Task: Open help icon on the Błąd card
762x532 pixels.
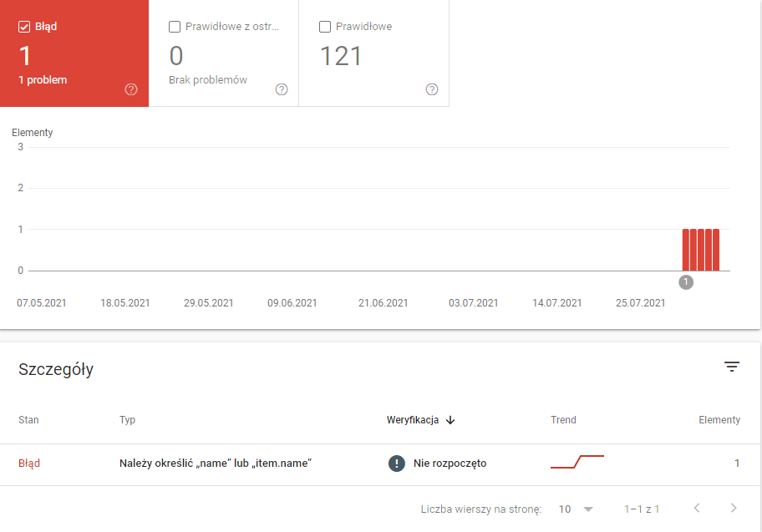Action: click(131, 89)
